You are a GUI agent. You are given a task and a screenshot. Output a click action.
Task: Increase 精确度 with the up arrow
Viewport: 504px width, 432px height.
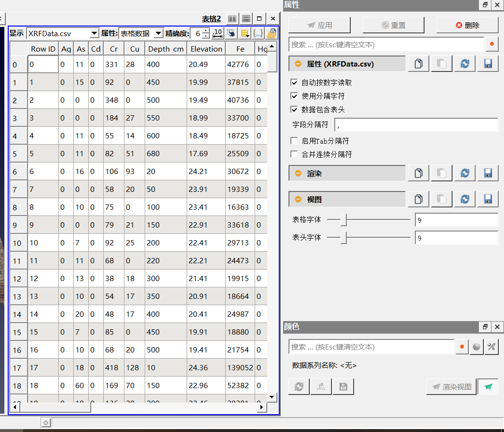[206, 30]
